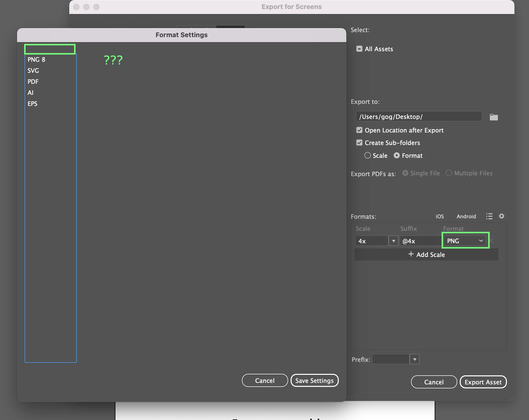This screenshot has height=420, width=529.
Task: Toggle the All Assets checkbox
Action: (359, 49)
